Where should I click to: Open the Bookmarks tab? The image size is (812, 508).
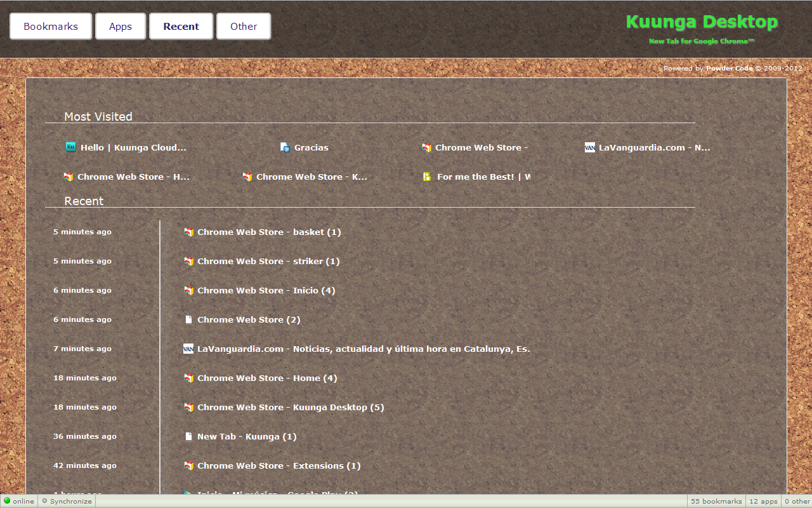tap(51, 27)
